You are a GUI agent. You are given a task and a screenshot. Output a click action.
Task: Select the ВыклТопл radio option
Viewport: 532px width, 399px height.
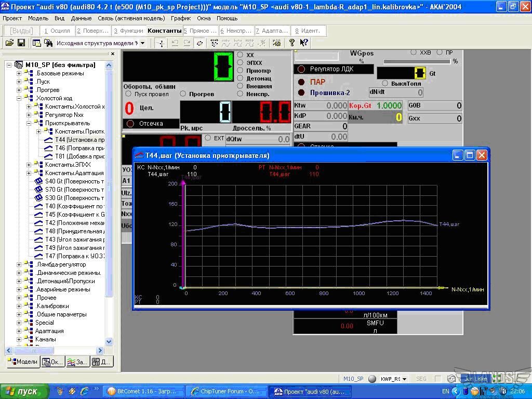pos(385,83)
